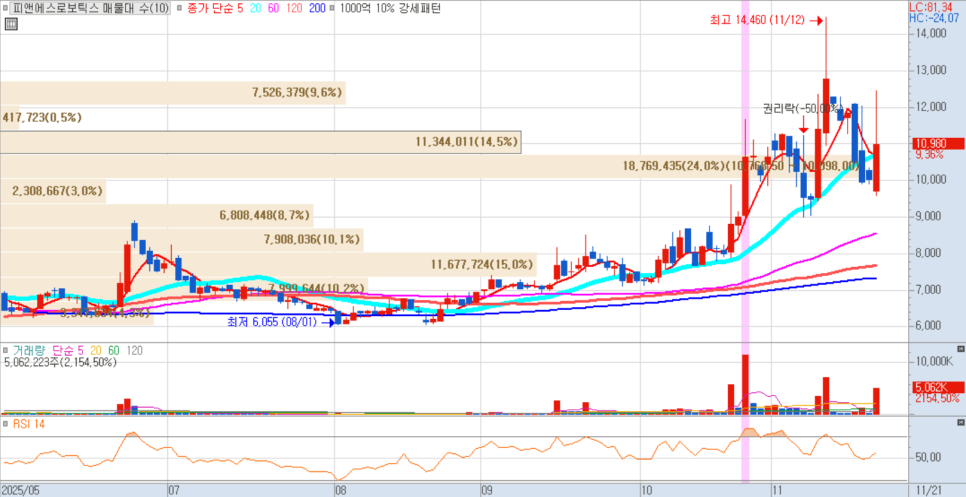Select the 11,677,724(15.0%) volume profile bar
This screenshot has height=497, width=966.
[x=269, y=265]
